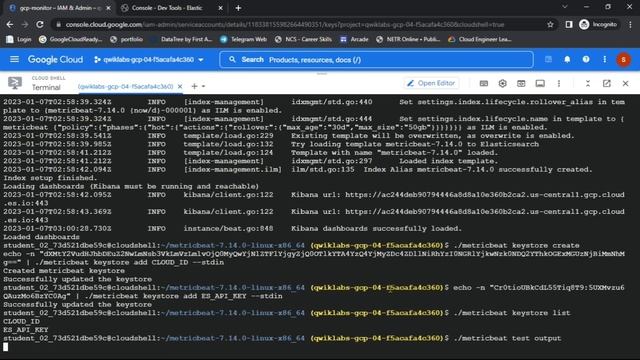Minimize the Cloud Shell panel
This screenshot has height=360, width=640.
coord(588,83)
